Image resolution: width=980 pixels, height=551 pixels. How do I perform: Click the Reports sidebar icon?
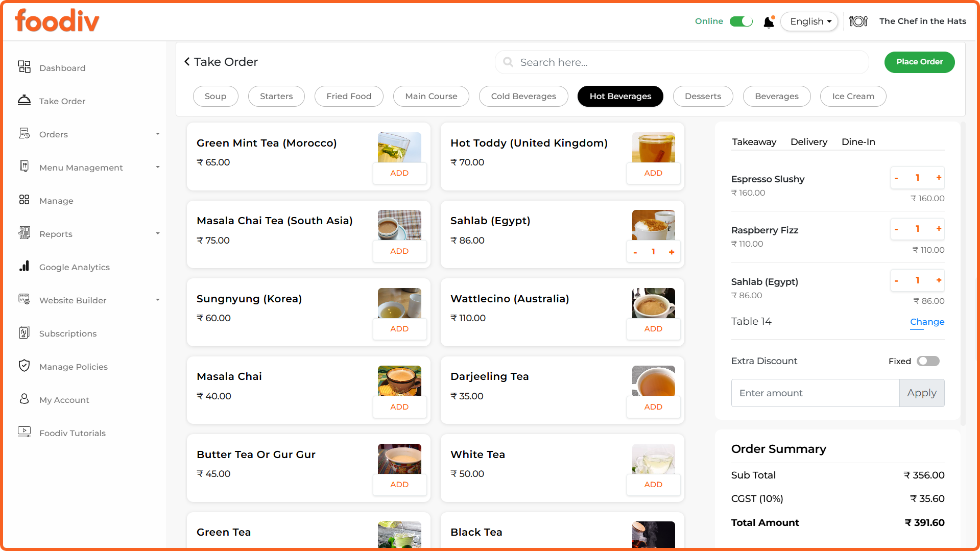24,233
